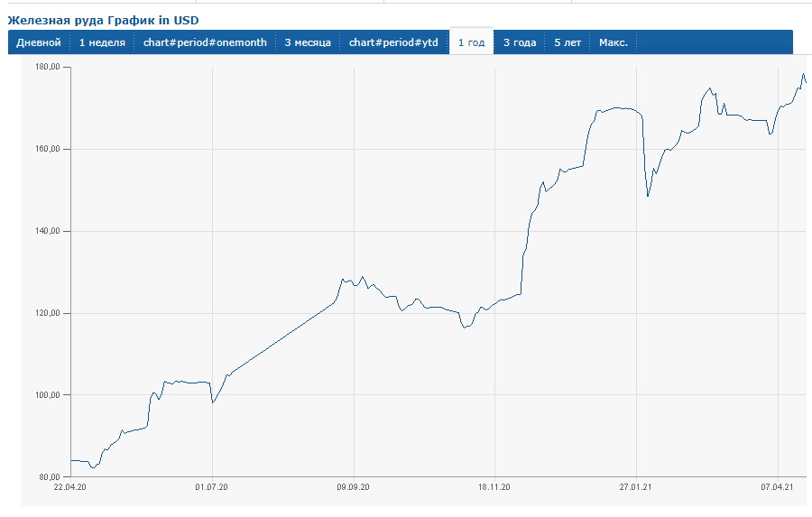812x517 pixels.
Task: Switch to the 3 года period
Action: 520,42
